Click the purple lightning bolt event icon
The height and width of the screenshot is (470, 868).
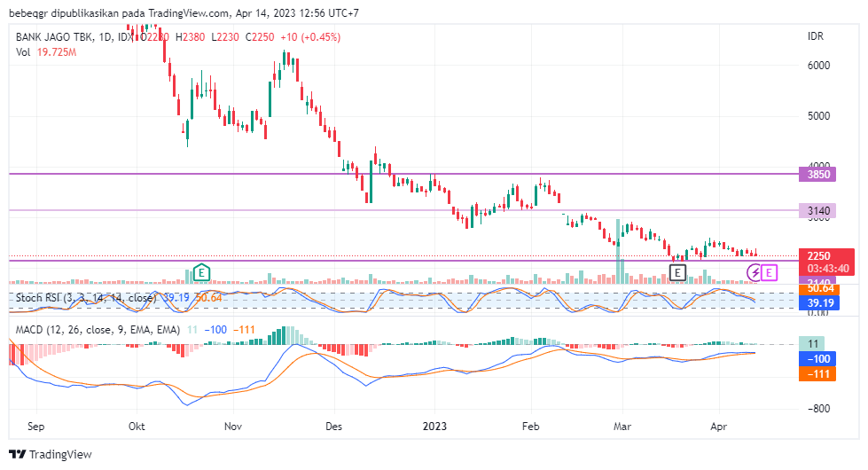click(755, 273)
